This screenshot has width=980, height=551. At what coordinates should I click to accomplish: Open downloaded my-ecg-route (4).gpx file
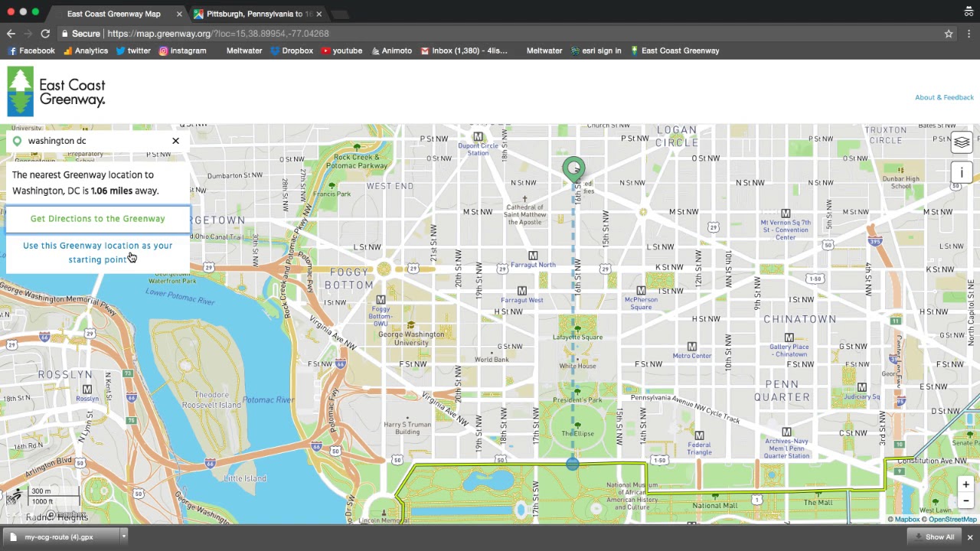coord(59,537)
